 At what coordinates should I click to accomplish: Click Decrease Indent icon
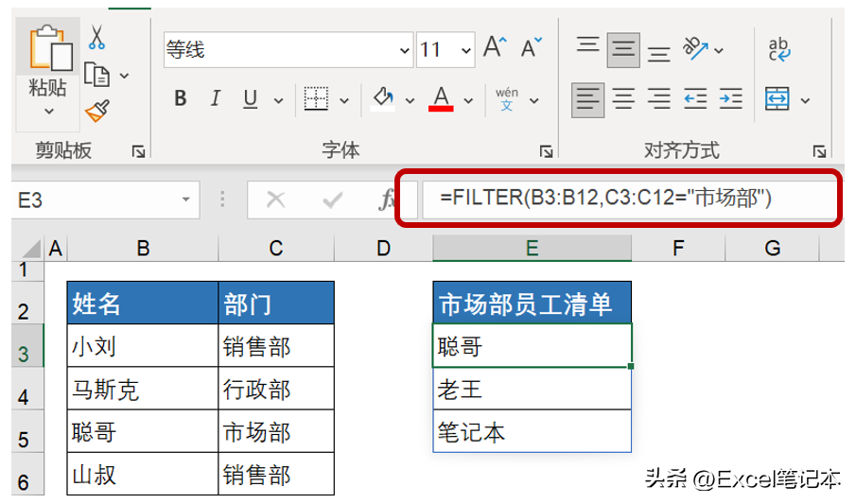[695, 99]
